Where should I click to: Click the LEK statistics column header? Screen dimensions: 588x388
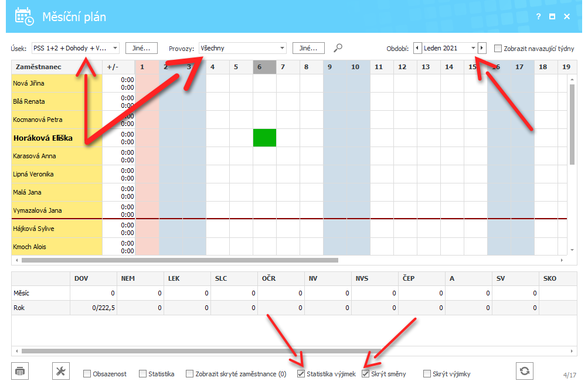pos(187,278)
